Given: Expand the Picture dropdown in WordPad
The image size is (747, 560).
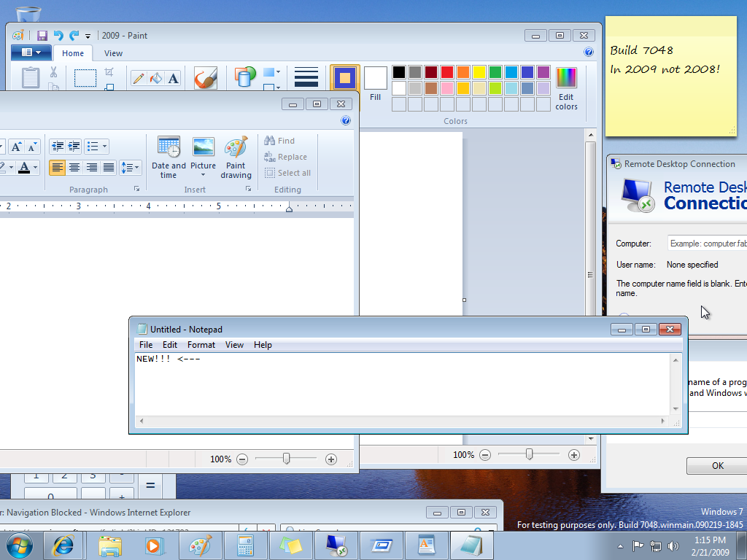Looking at the screenshot, I should (203, 174).
